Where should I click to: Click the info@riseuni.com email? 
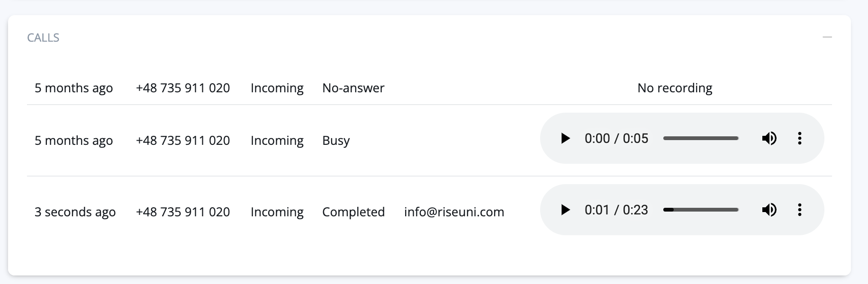(454, 212)
